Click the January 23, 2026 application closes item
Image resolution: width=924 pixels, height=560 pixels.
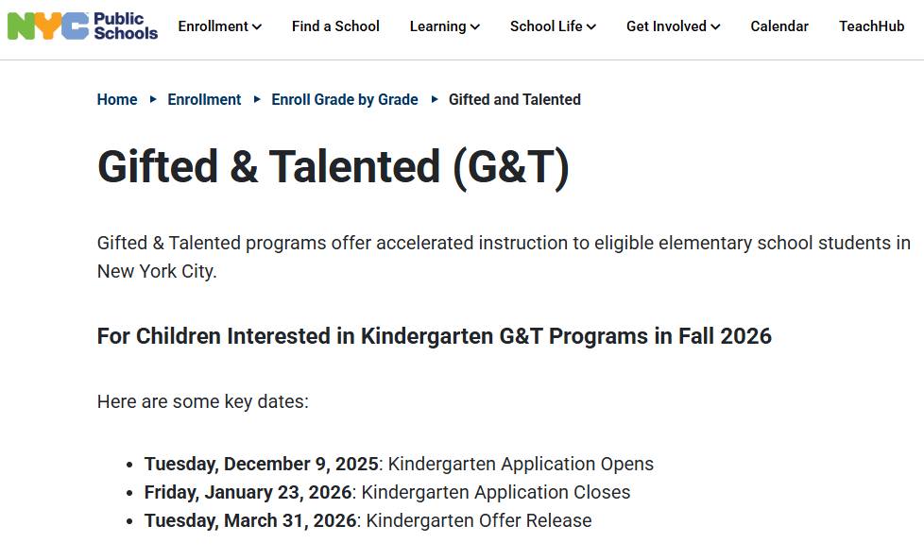click(x=387, y=492)
